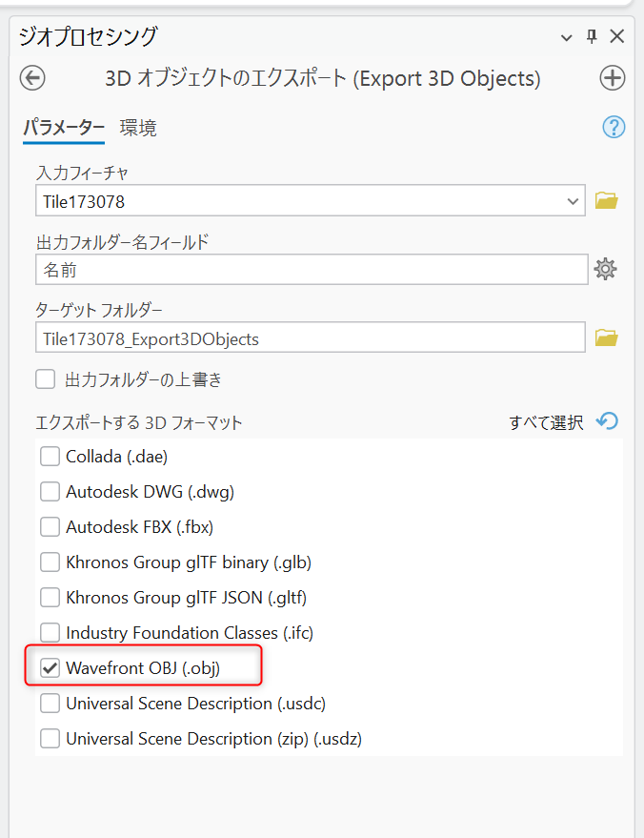Click すべて選択 to select all formats

545,422
